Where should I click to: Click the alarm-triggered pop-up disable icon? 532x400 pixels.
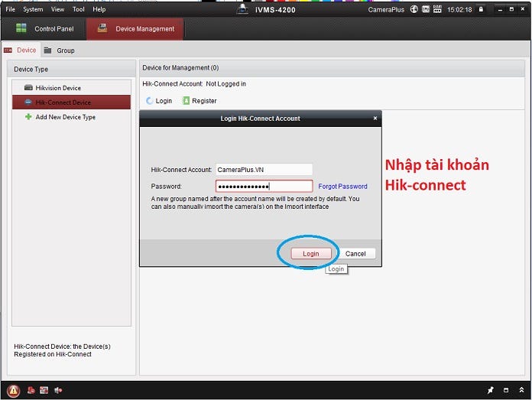click(x=31, y=390)
